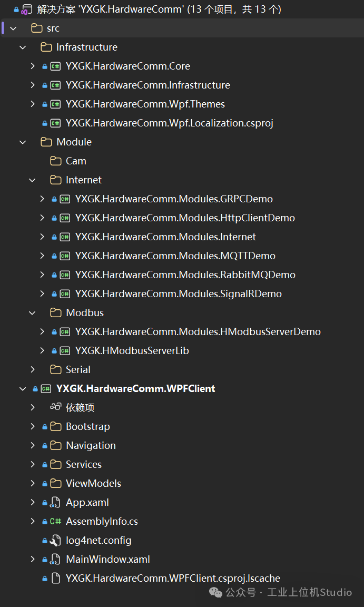
Task: Select the Bootstrap folder
Action: pyautogui.click(x=88, y=427)
